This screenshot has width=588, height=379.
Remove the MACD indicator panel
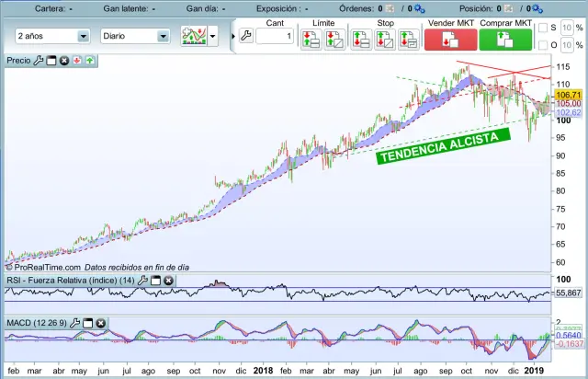point(101,324)
